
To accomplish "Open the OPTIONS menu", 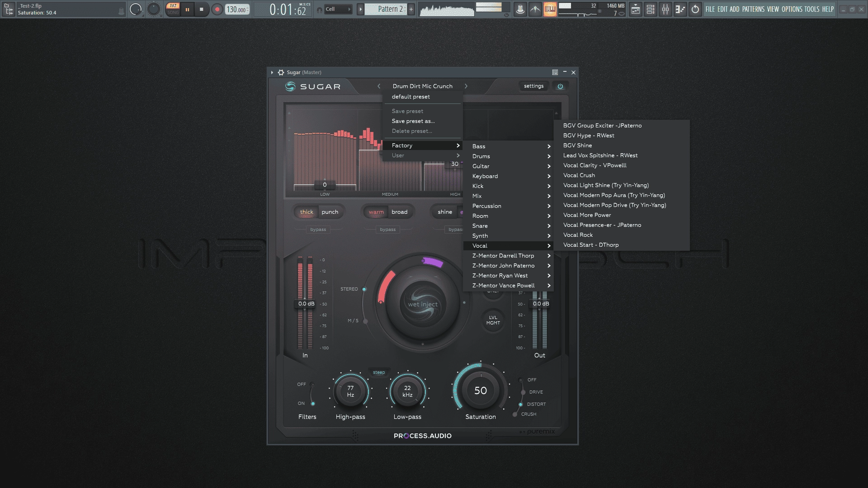I will pyautogui.click(x=792, y=9).
